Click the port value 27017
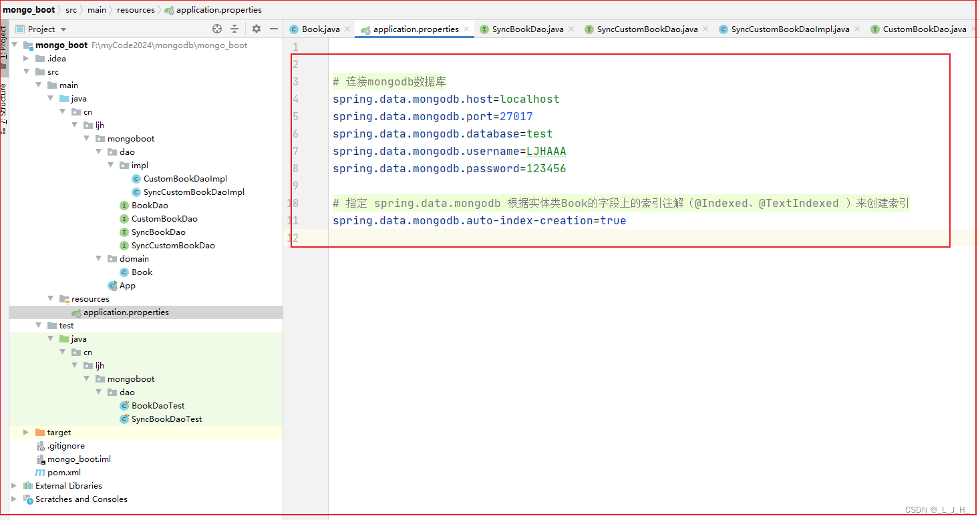 point(516,116)
